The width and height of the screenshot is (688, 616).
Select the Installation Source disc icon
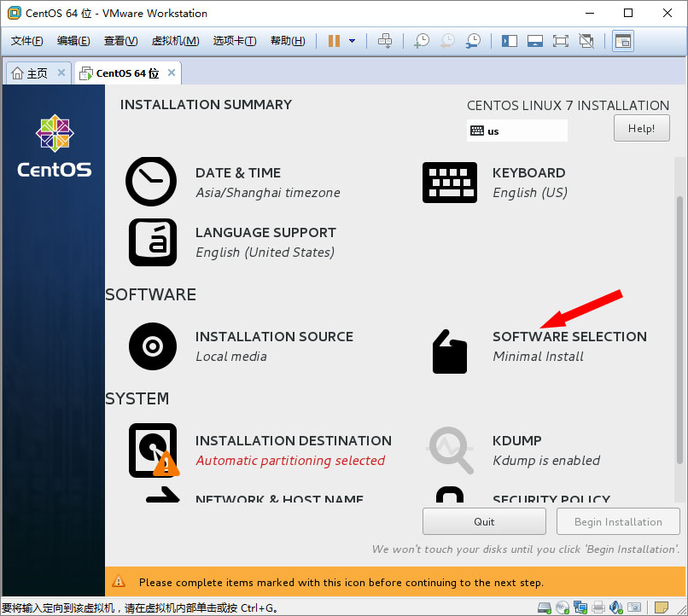pos(152,346)
